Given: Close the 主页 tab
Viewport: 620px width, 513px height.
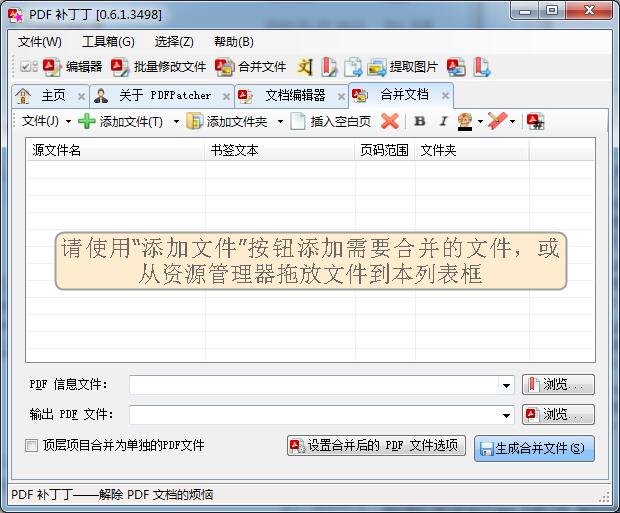Looking at the screenshot, I should click(x=81, y=96).
